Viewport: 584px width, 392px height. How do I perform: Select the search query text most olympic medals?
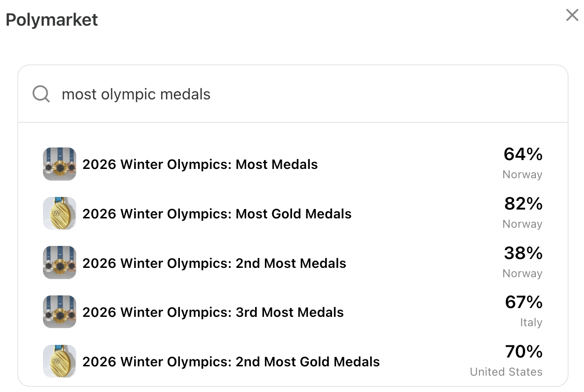coord(136,94)
